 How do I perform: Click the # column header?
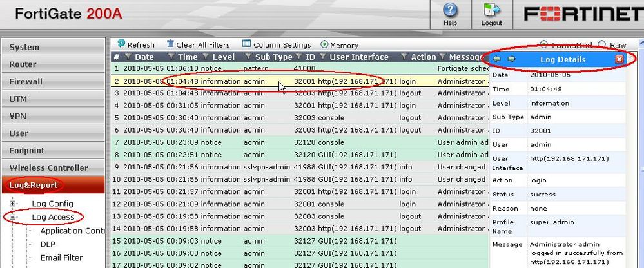116,57
